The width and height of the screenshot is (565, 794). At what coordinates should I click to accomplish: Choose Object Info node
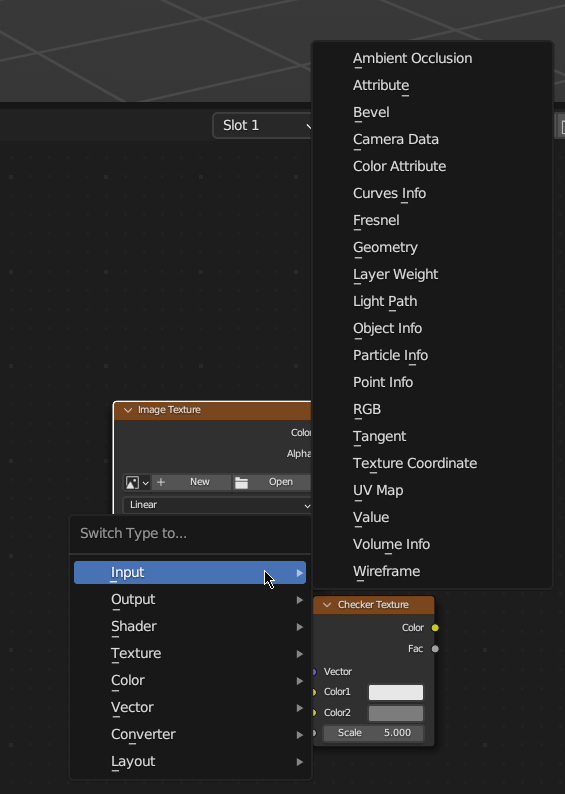(433, 328)
